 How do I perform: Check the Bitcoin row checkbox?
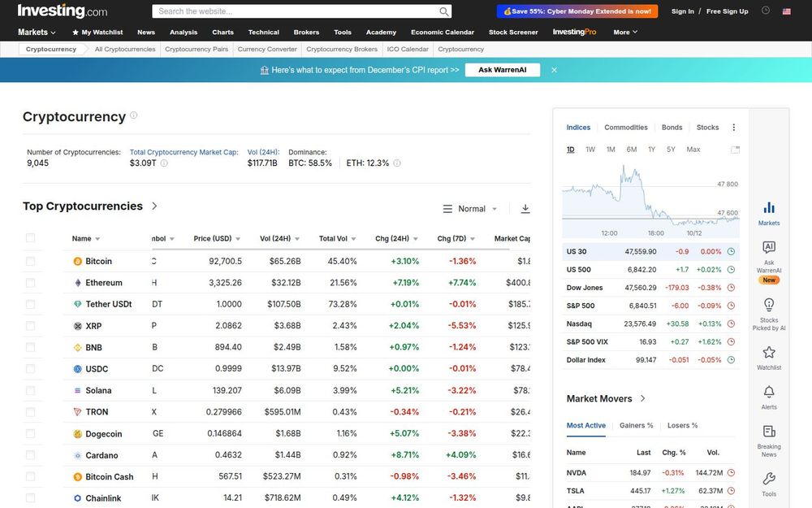[31, 261]
